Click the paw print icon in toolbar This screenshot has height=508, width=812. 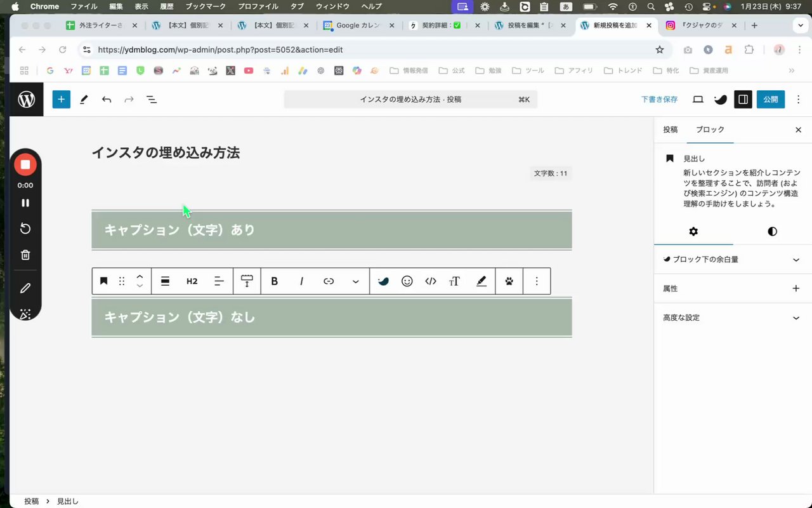click(509, 281)
